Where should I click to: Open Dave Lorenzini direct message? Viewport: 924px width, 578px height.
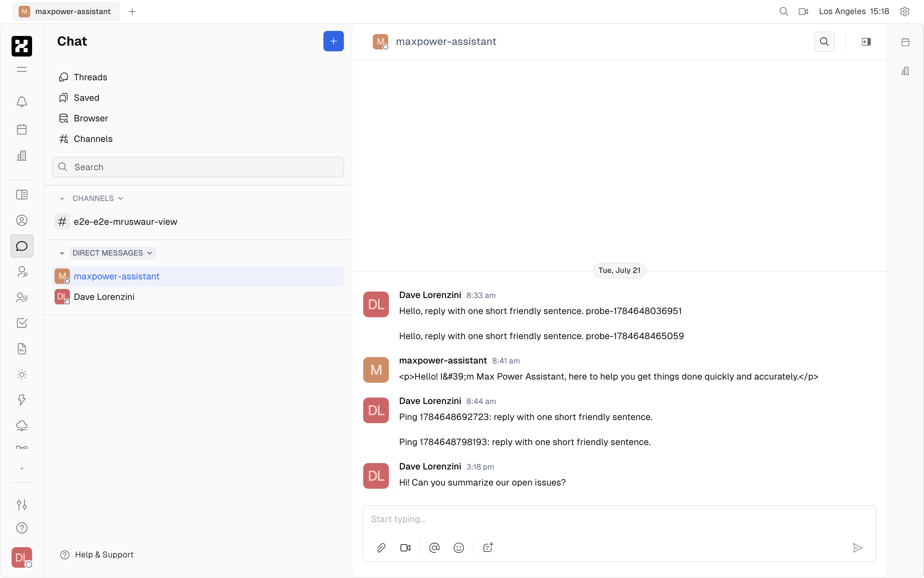point(198,297)
